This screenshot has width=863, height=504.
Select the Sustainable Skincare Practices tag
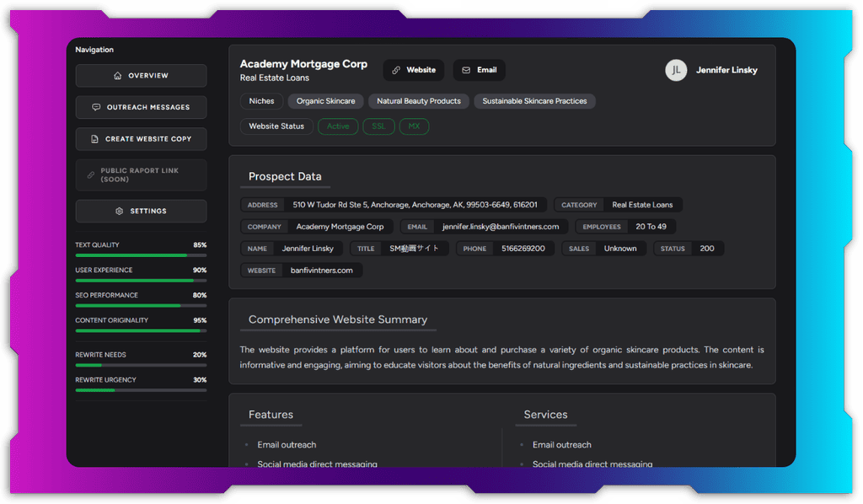[534, 100]
